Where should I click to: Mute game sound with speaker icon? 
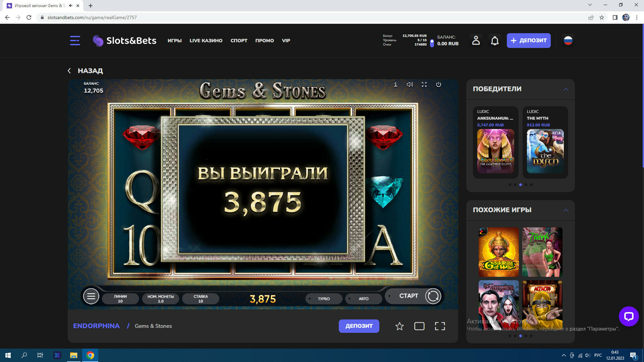tap(410, 84)
